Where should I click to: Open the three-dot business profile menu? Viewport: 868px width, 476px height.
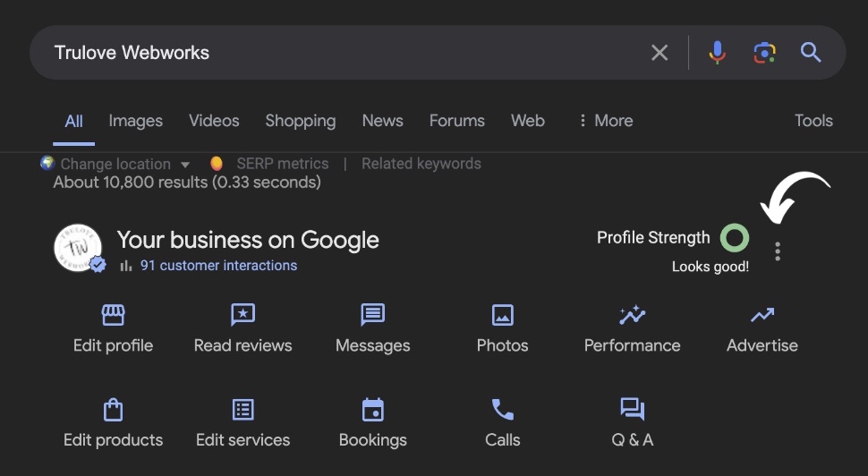[778, 251]
